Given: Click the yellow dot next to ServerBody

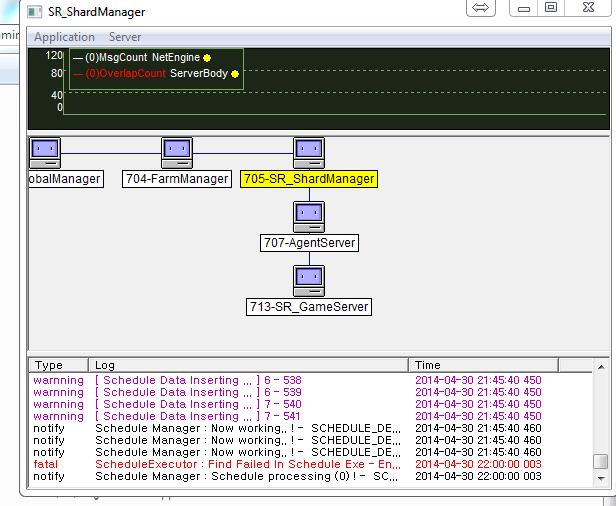Looking at the screenshot, I should point(235,74).
